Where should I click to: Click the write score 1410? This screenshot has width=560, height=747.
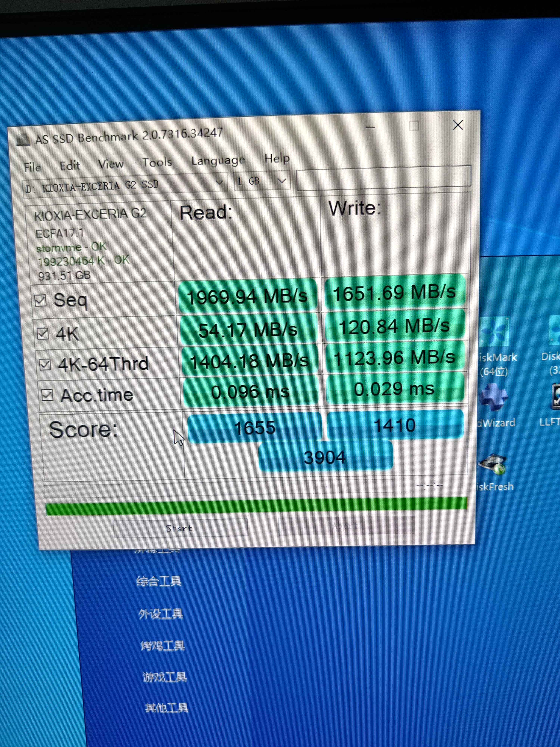tap(395, 425)
